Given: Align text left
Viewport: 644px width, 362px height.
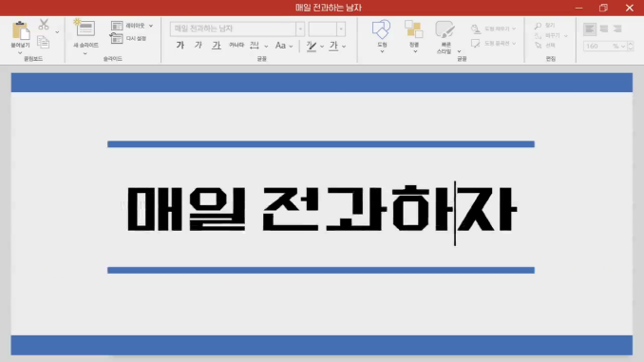Looking at the screenshot, I should pyautogui.click(x=589, y=29).
